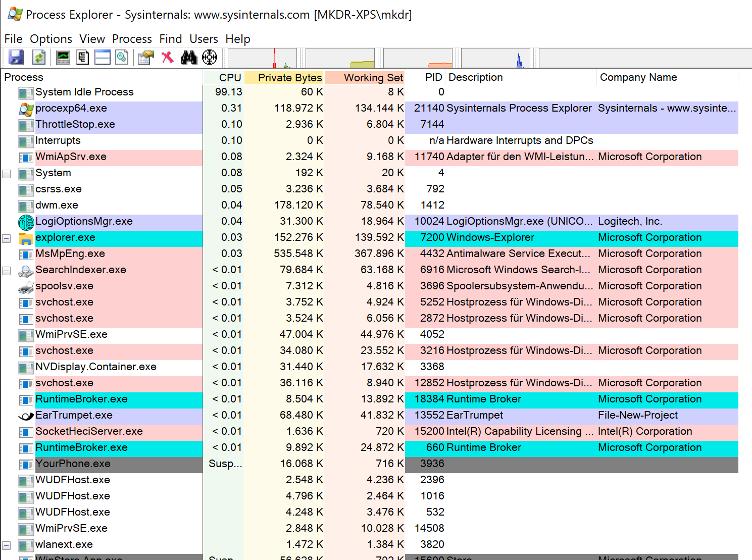
Task: Click the binoculars Find Handle icon
Action: pos(189,57)
